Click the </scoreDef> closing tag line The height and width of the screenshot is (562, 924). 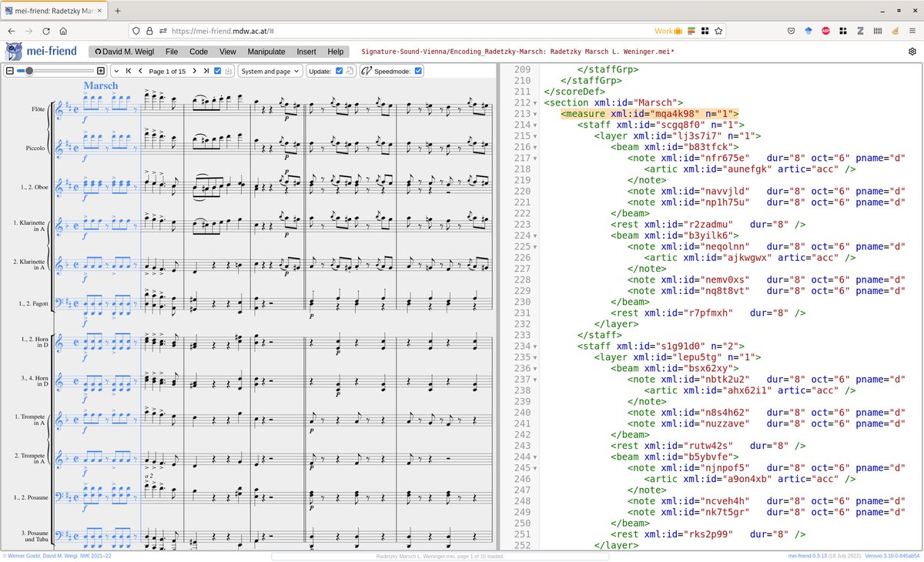pyautogui.click(x=574, y=92)
